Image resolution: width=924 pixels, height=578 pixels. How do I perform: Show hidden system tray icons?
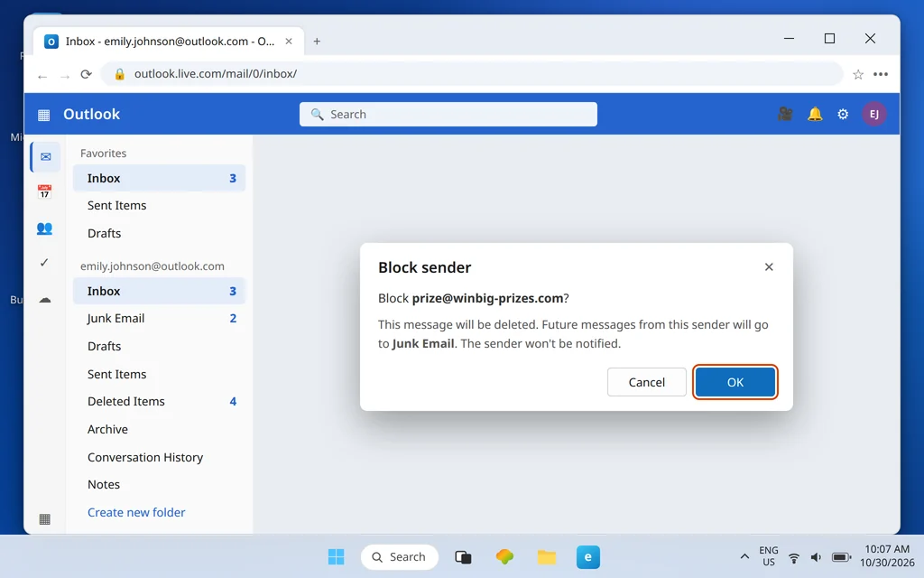[744, 556]
